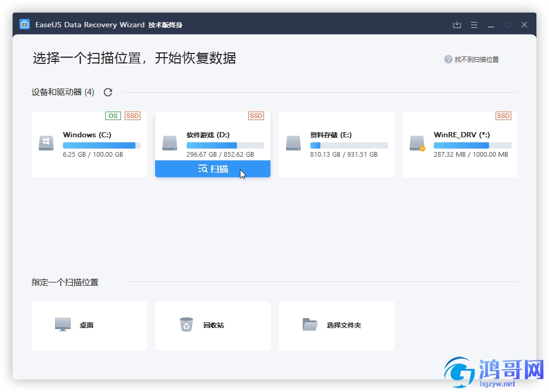
Task: Open the 找不到扫描位置 help link
Action: pyautogui.click(x=477, y=60)
